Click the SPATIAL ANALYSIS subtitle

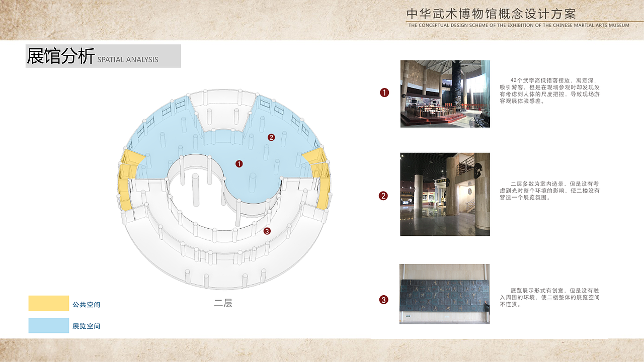(x=128, y=60)
